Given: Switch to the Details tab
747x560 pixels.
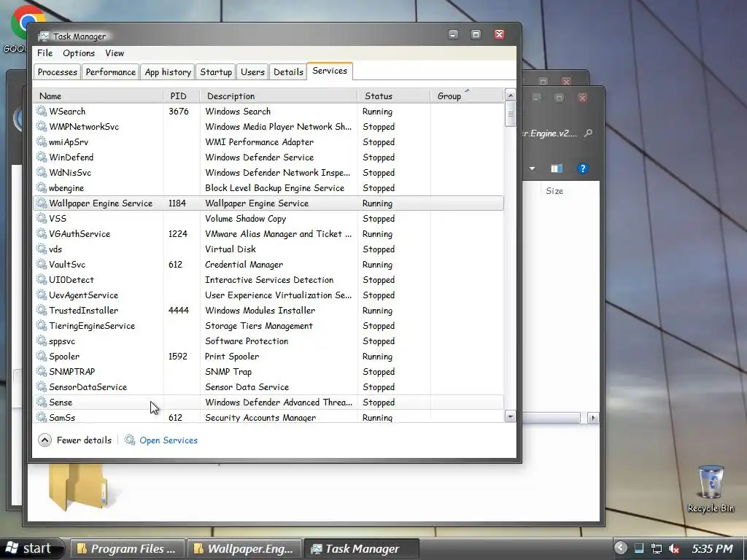Looking at the screenshot, I should coord(288,72).
